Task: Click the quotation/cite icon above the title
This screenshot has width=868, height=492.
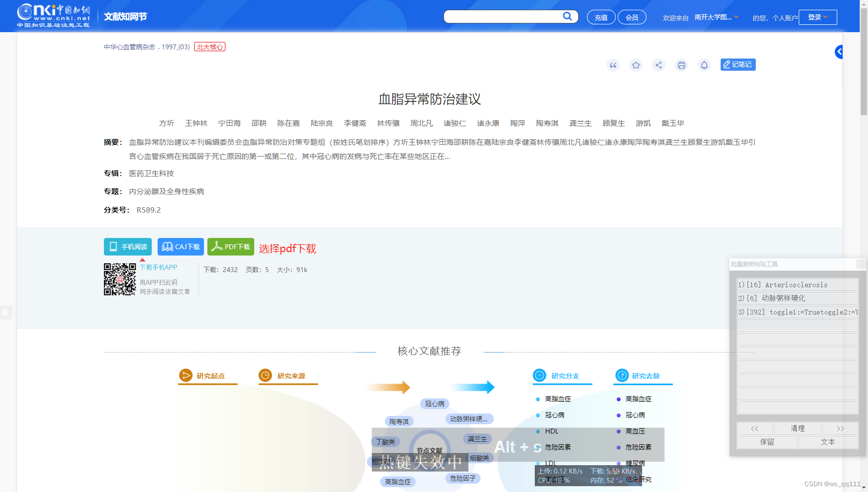Action: click(x=613, y=65)
